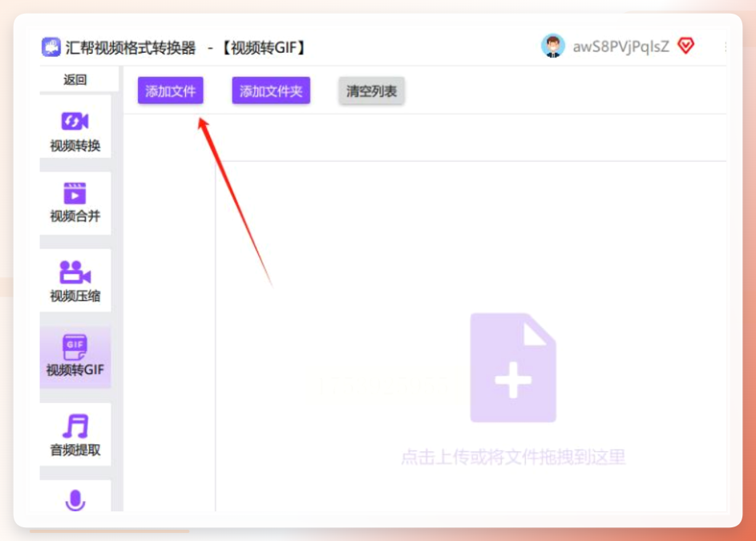Switch to the 视频转GIF sidebar tool
Viewport: 756px width, 541px height.
click(75, 357)
